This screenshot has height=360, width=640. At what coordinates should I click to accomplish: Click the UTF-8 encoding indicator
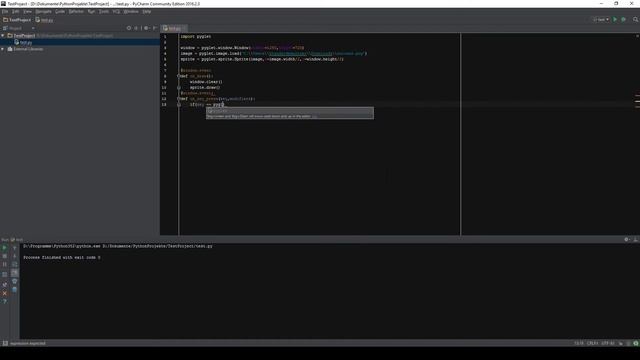pos(608,343)
